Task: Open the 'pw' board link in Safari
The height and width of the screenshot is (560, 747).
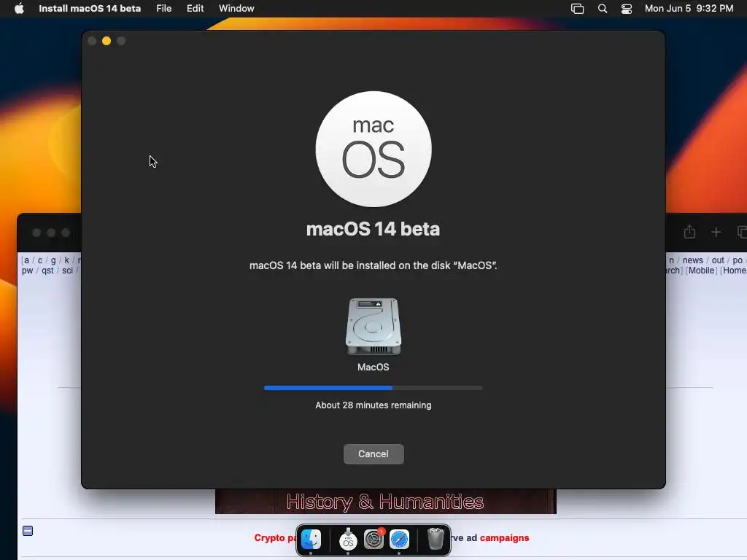Action: coord(27,271)
